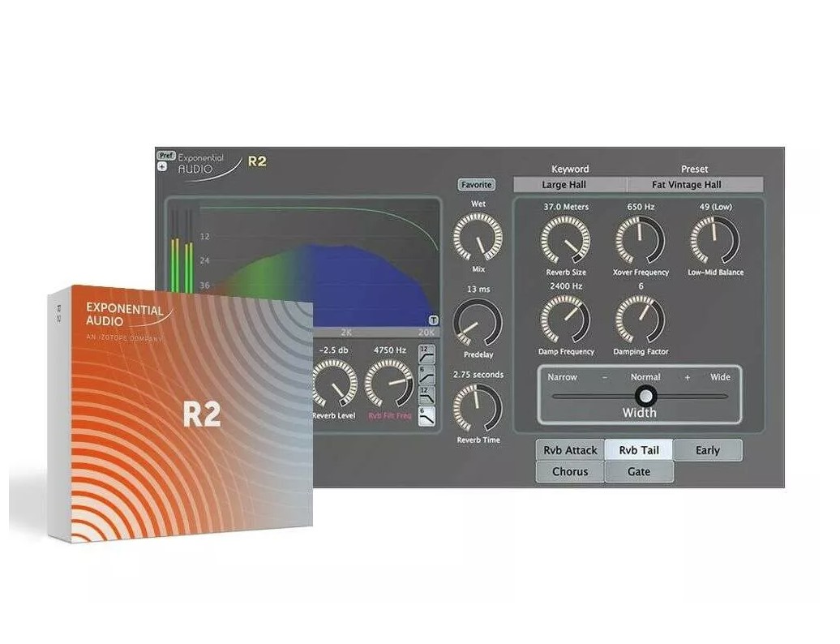The image size is (840, 644).
Task: Click the 650 Hz value
Action: (641, 207)
